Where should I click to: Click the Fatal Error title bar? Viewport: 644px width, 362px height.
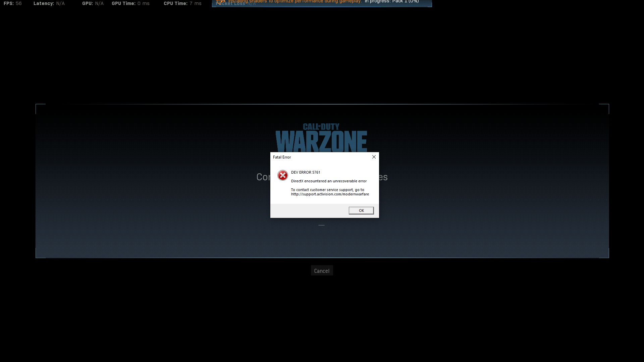tap(319, 157)
